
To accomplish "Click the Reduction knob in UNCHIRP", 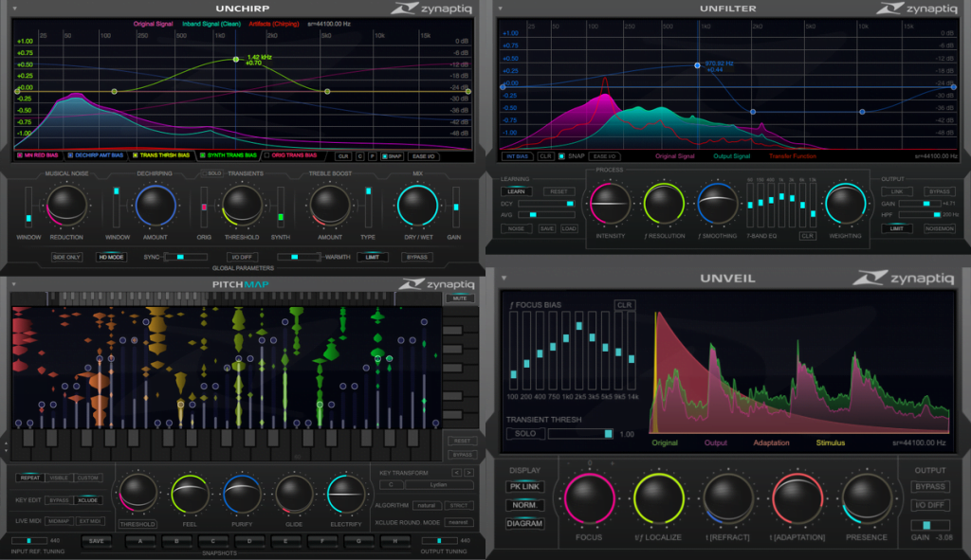I will tap(66, 205).
